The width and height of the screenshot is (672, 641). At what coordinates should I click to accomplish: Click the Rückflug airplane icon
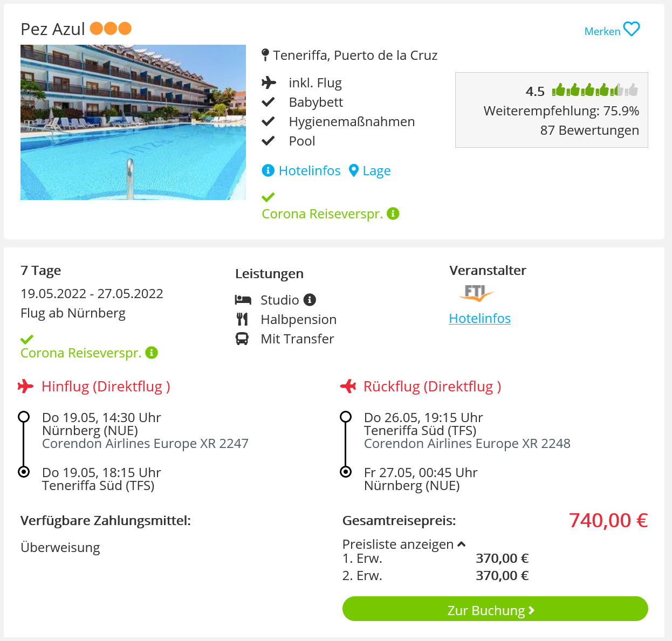[x=348, y=386]
